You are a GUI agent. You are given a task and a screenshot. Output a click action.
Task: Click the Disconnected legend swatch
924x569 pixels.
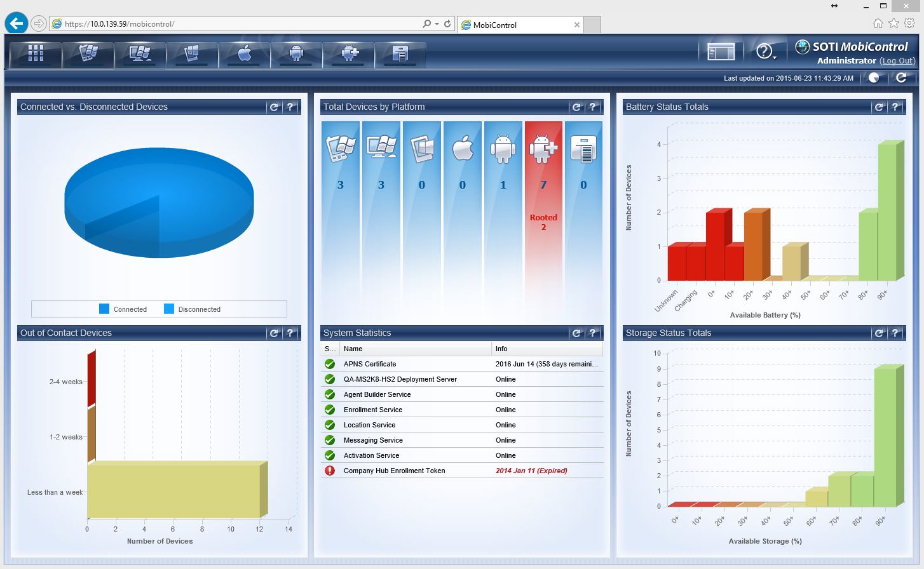tap(169, 309)
